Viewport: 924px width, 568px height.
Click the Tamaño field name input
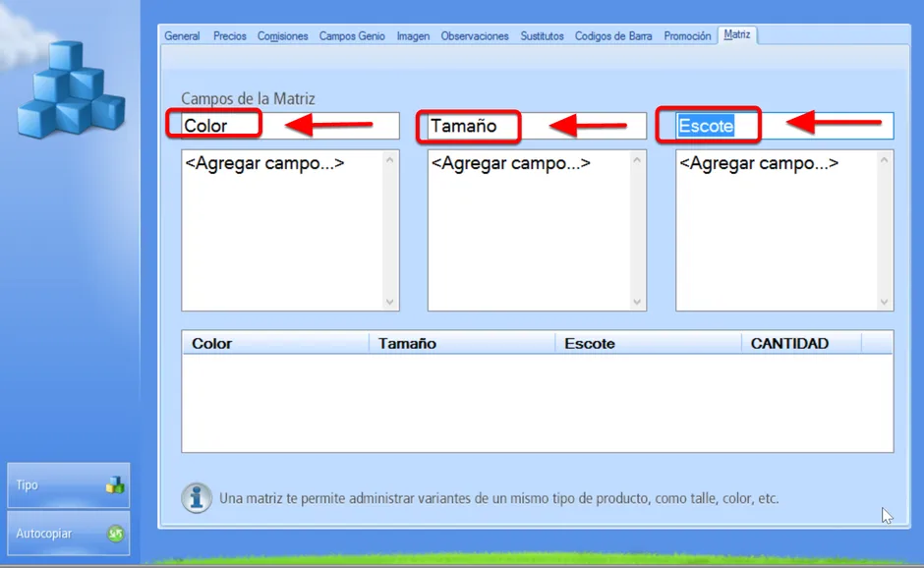(x=537, y=126)
